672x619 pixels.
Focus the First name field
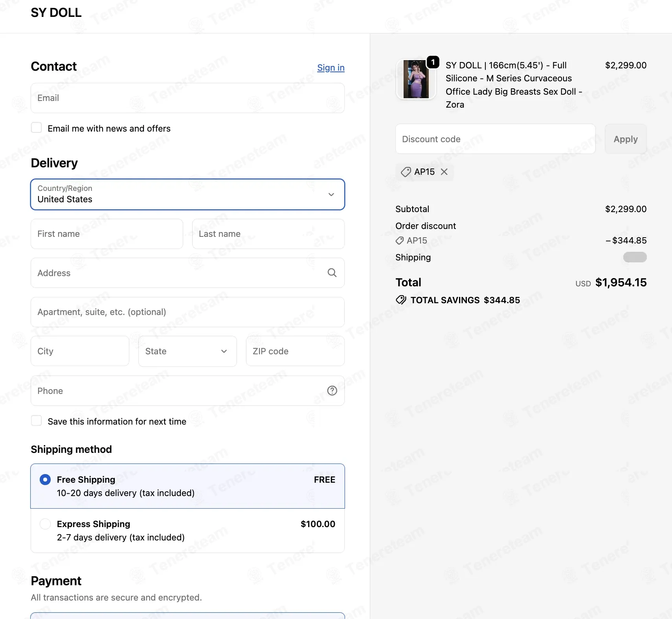pos(107,234)
